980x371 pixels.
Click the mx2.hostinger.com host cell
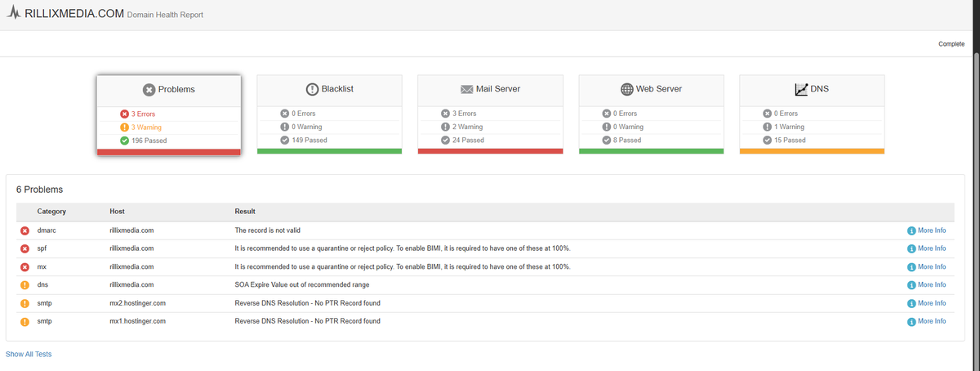pyautogui.click(x=137, y=303)
